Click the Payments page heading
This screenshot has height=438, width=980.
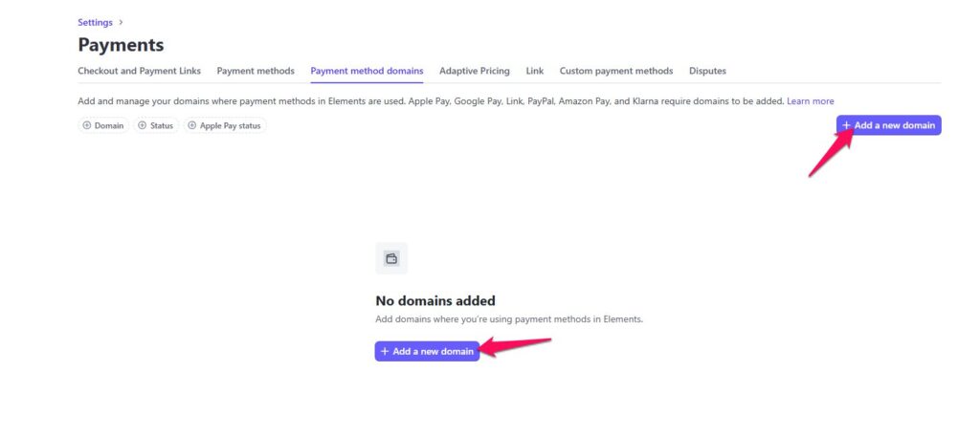(121, 45)
